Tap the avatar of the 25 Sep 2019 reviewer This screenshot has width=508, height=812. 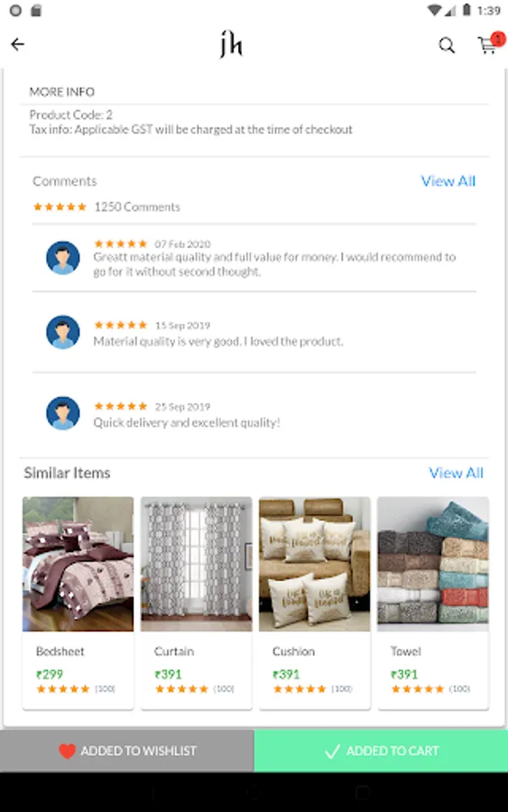[x=62, y=412]
